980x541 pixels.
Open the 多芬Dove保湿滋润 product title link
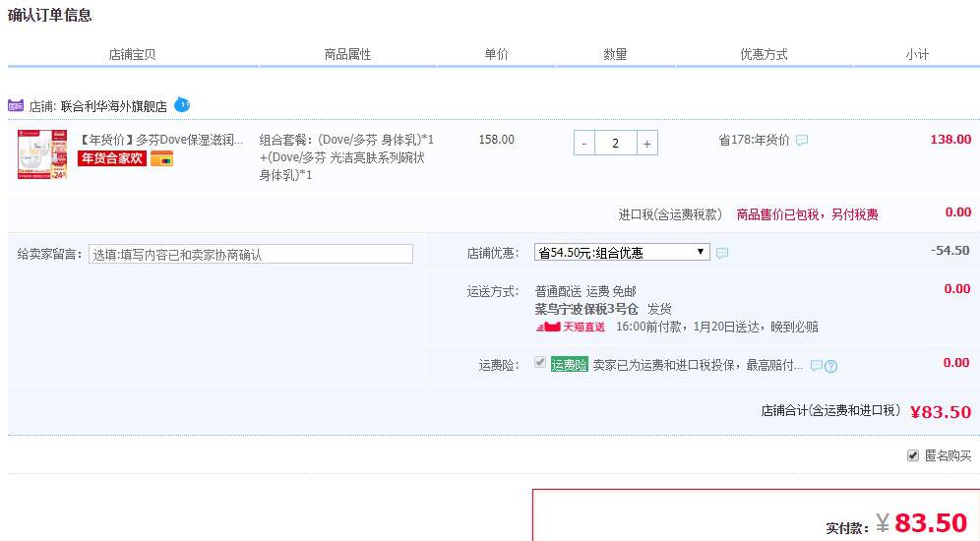pyautogui.click(x=161, y=140)
